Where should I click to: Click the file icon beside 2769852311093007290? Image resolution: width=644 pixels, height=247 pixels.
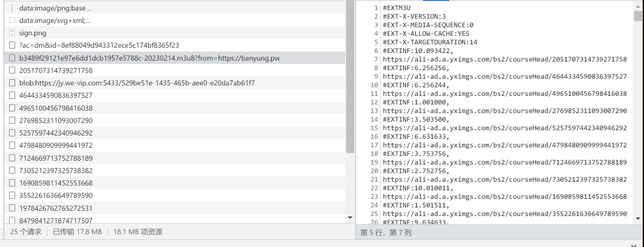[12, 121]
